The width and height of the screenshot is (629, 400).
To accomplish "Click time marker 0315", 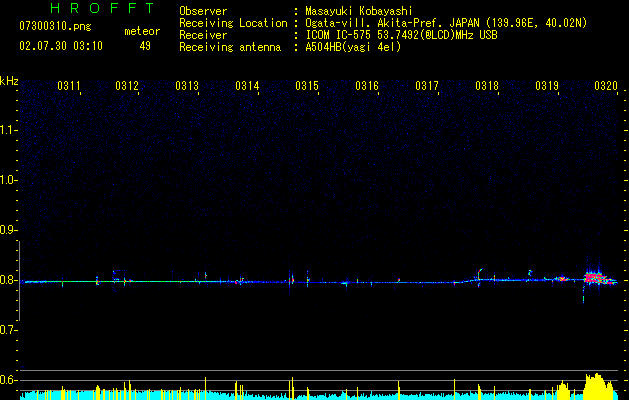I will (x=307, y=86).
